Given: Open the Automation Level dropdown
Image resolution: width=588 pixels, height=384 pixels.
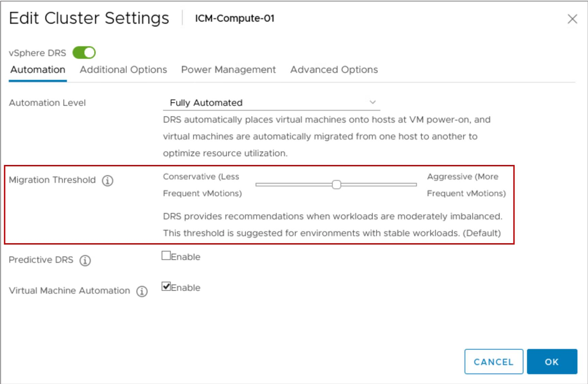Looking at the screenshot, I should pos(271,103).
